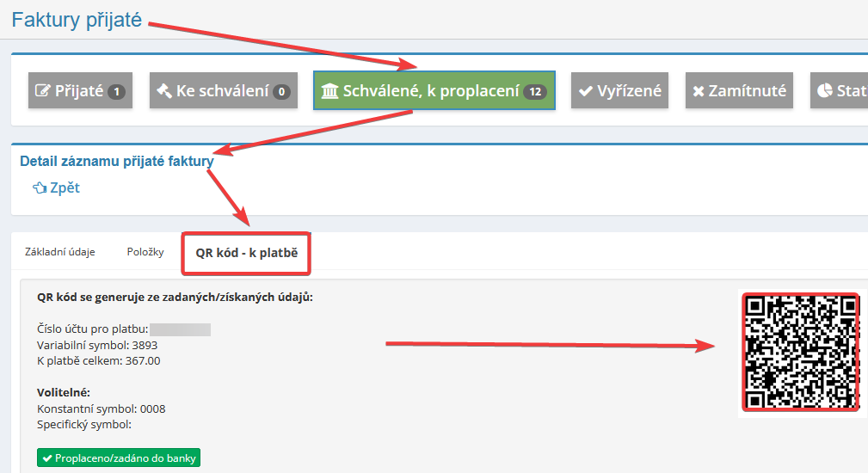The image size is (868, 473).
Task: Click the Detail záznamu přijaté faktury heading
Action: [117, 161]
